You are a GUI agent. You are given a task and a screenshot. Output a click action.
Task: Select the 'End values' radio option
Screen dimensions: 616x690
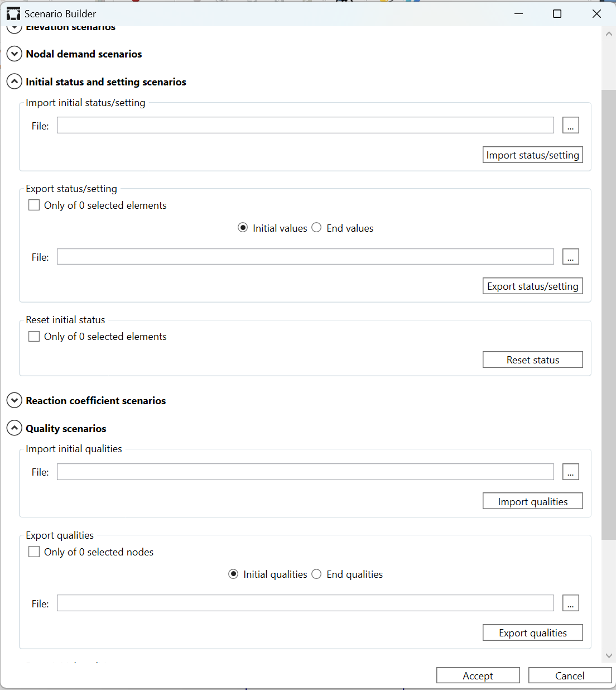pyautogui.click(x=316, y=228)
